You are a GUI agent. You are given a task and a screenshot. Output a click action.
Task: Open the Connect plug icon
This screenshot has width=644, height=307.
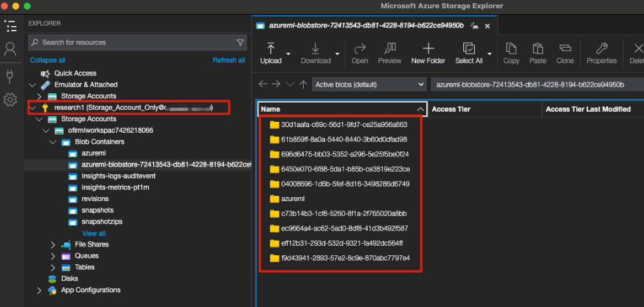click(x=10, y=76)
